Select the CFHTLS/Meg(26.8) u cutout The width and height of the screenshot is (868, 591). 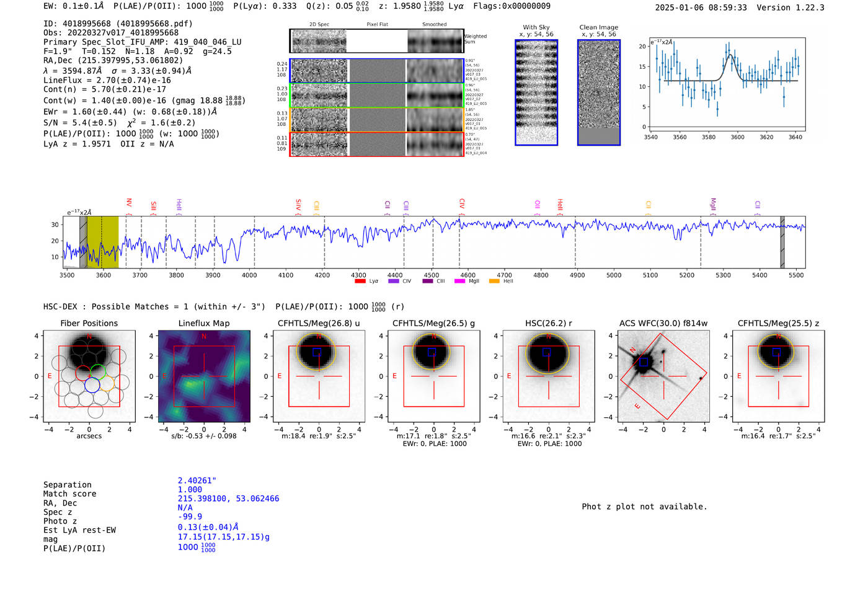[x=319, y=376]
